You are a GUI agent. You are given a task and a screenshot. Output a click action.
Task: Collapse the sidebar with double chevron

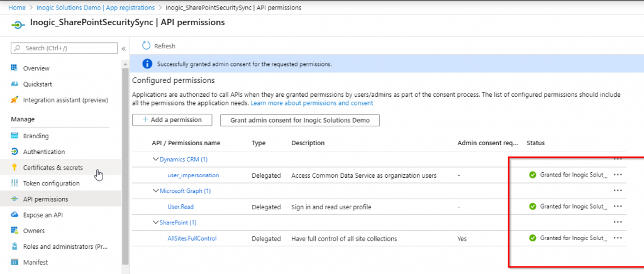coord(123,48)
